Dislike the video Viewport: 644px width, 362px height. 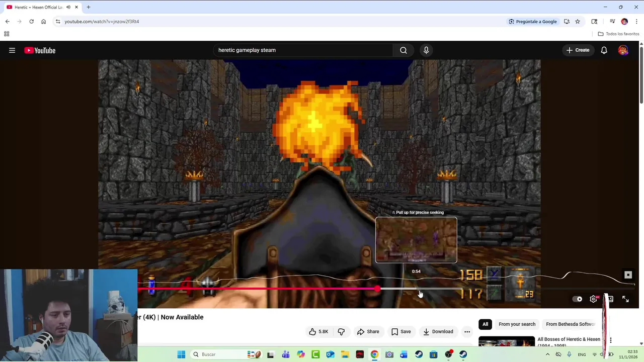click(341, 332)
